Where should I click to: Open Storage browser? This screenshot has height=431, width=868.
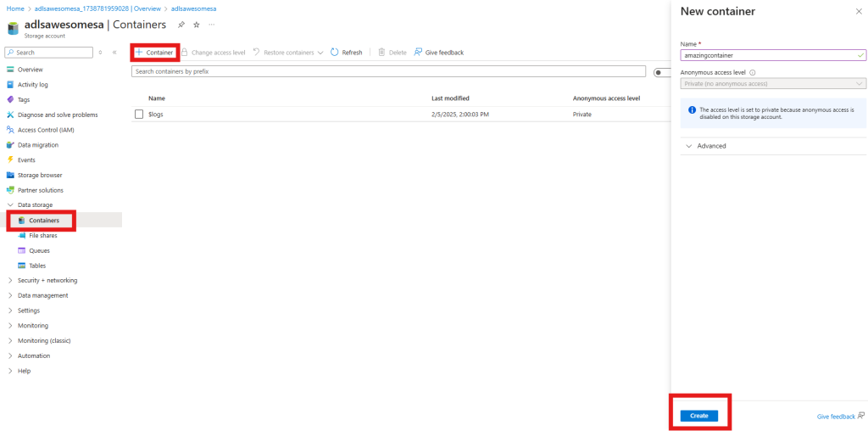[40, 175]
